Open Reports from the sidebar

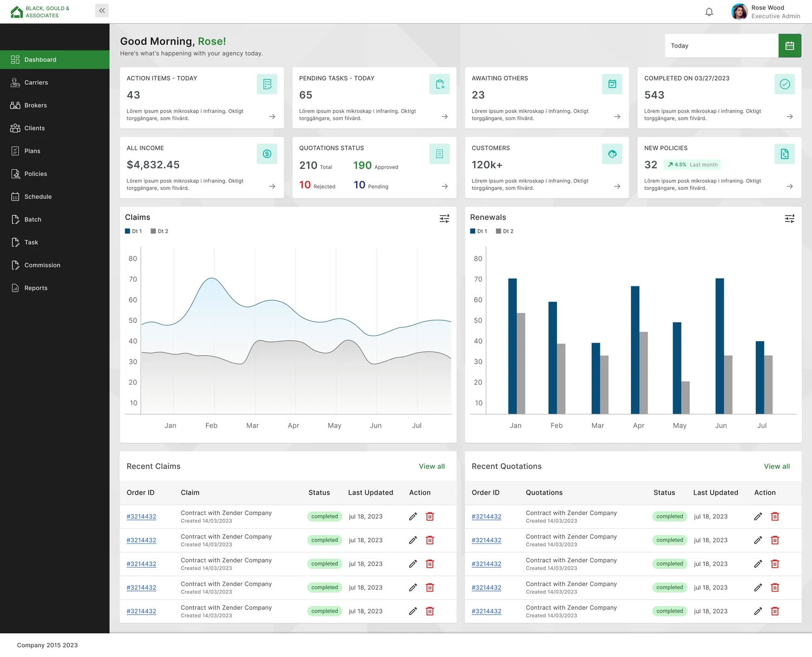[x=55, y=288]
